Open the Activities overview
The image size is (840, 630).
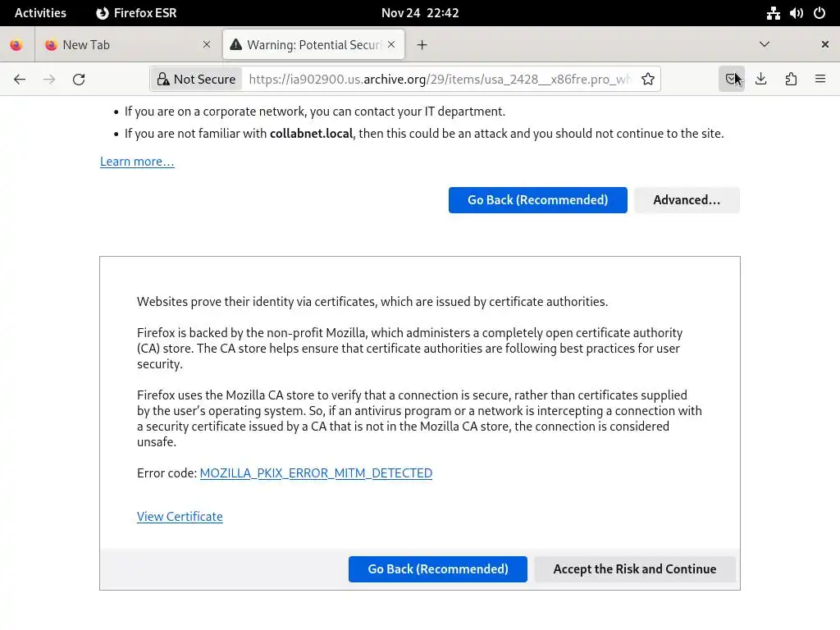40,13
